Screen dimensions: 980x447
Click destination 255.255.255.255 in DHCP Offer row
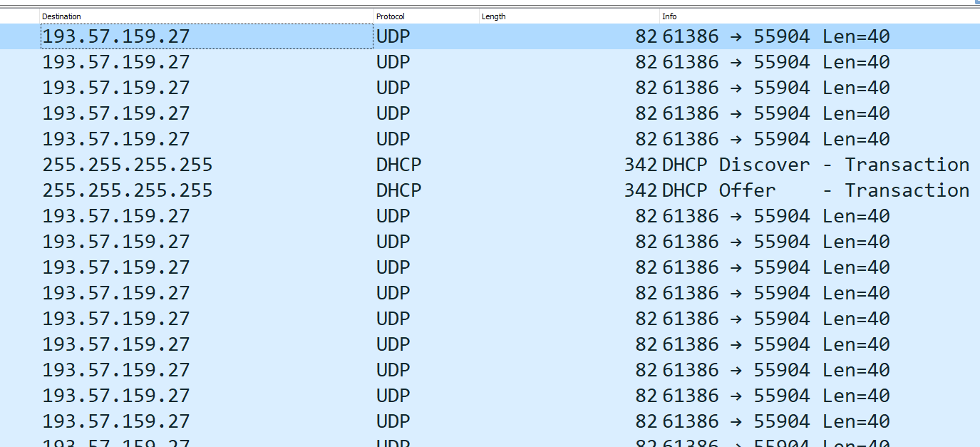128,190
